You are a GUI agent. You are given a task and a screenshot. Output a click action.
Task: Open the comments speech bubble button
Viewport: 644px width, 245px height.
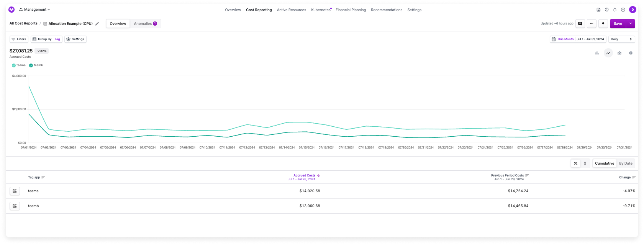point(580,24)
